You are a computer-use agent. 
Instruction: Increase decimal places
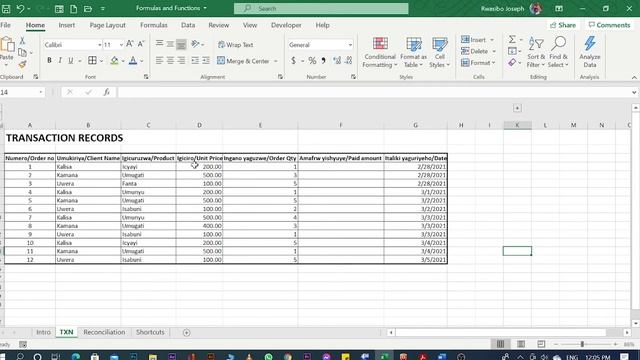click(x=337, y=61)
